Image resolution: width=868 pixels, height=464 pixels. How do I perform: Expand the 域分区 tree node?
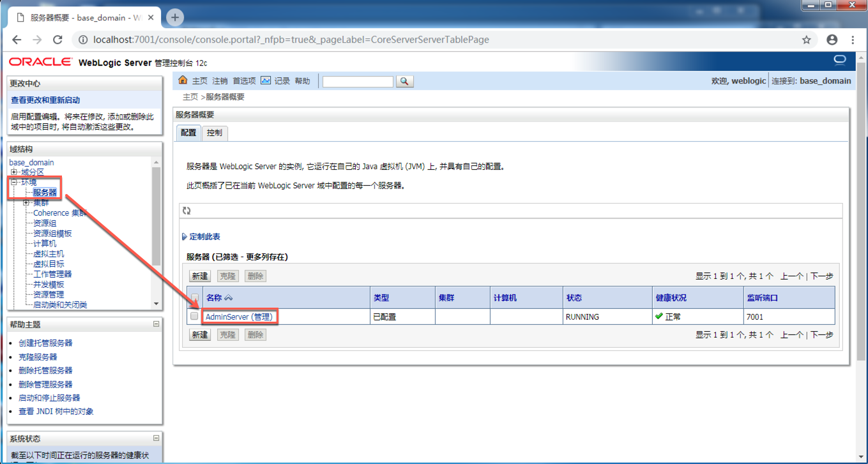pos(13,172)
